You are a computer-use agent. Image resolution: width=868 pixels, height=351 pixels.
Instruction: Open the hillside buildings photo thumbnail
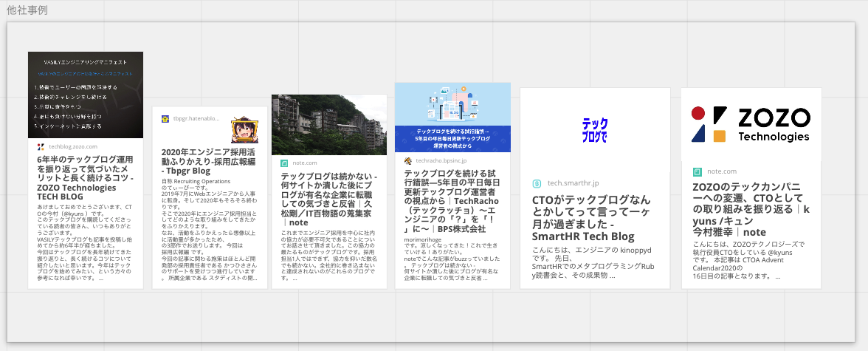(329, 125)
